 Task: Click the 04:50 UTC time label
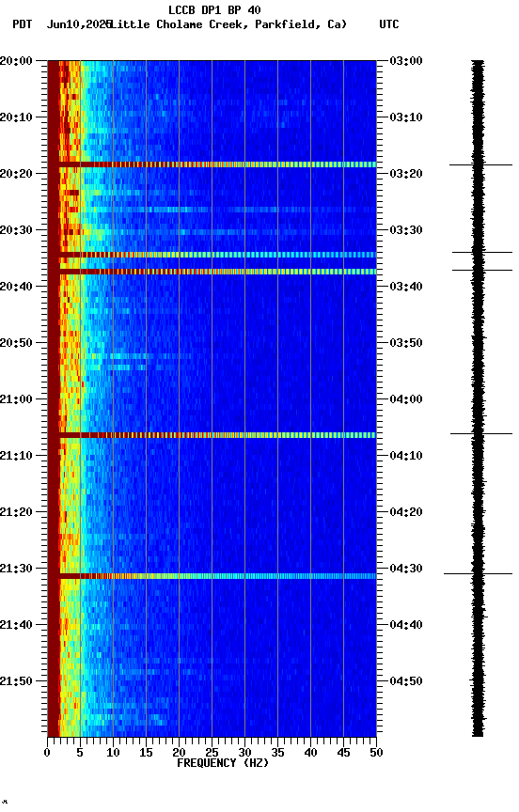[406, 681]
